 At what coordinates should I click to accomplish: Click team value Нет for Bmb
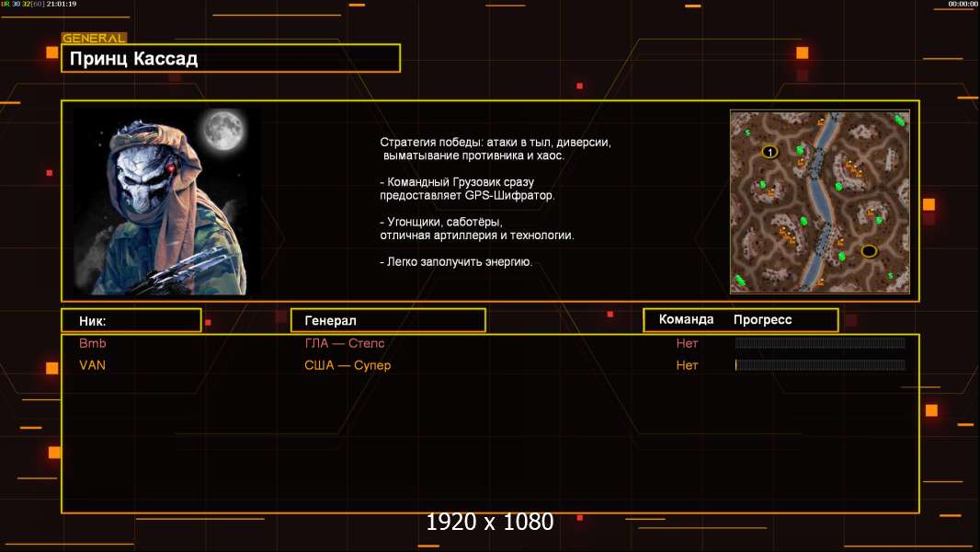coord(687,343)
